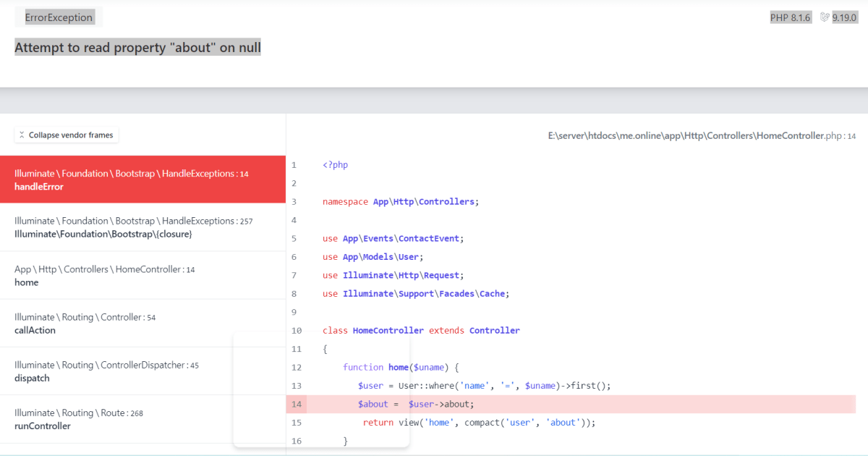Click the ErrorException class label
This screenshot has width=868, height=456.
click(59, 17)
